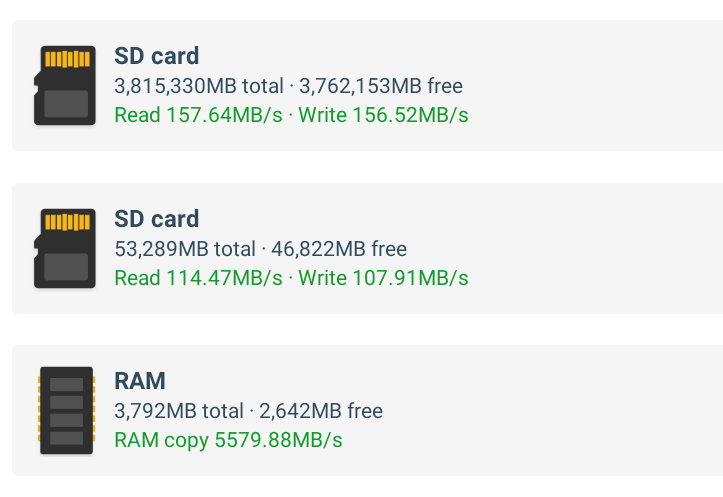Select the second SD card heading

click(x=157, y=219)
